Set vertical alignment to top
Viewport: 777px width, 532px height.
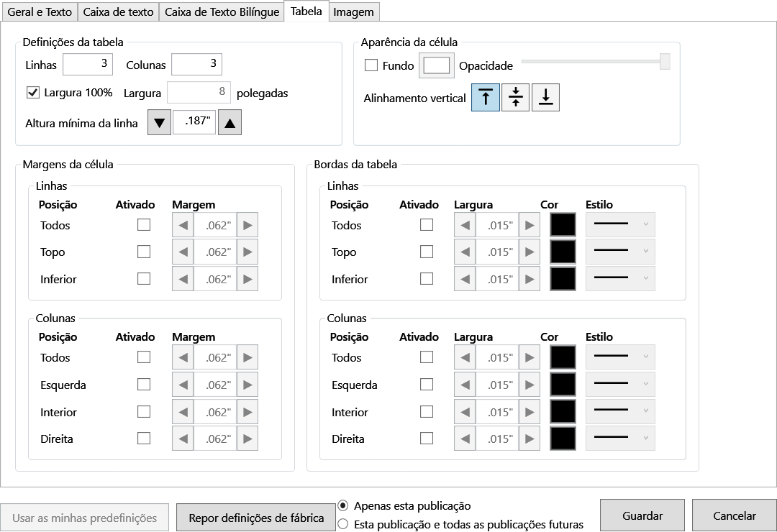(x=485, y=97)
